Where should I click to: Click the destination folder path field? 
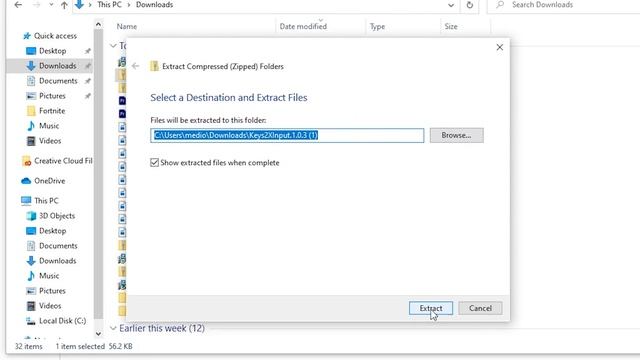[287, 135]
